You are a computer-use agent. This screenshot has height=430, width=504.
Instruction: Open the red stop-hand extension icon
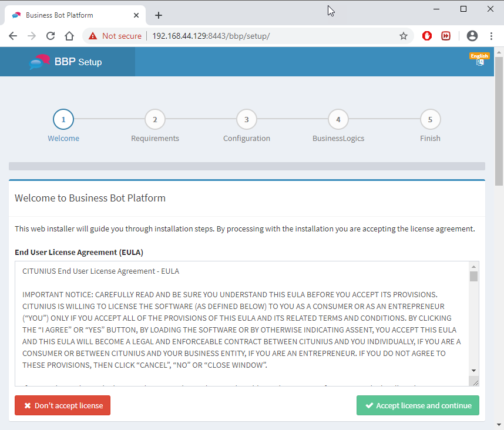click(x=427, y=36)
